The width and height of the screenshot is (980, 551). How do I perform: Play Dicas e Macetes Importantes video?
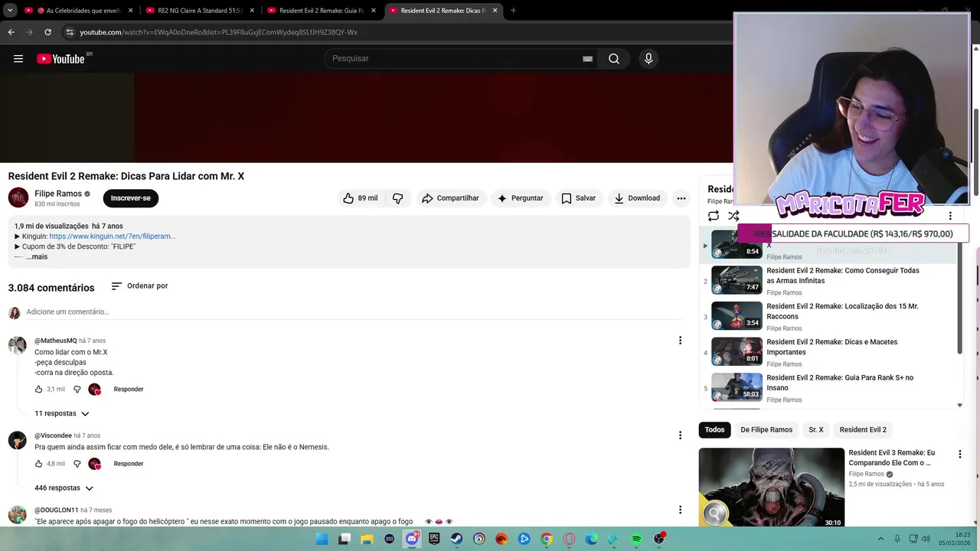[830, 353]
